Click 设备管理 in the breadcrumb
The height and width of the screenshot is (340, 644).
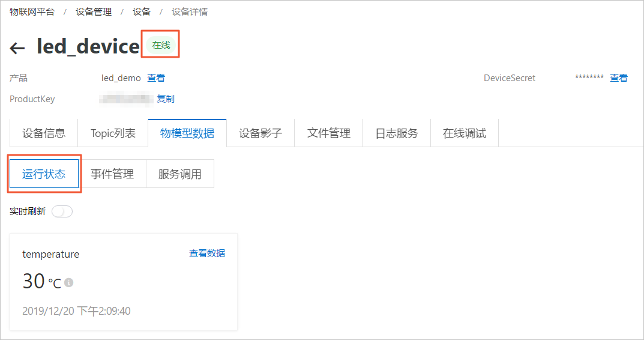coord(94,12)
